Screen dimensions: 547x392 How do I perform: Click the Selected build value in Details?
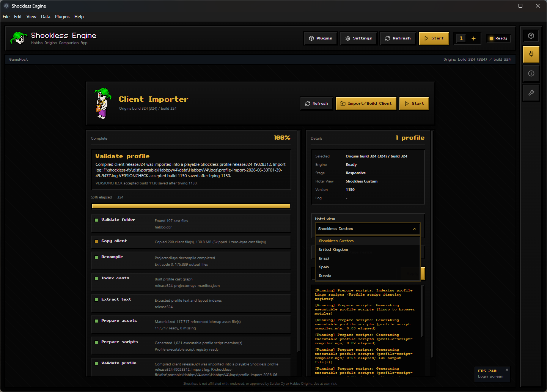[x=376, y=156]
